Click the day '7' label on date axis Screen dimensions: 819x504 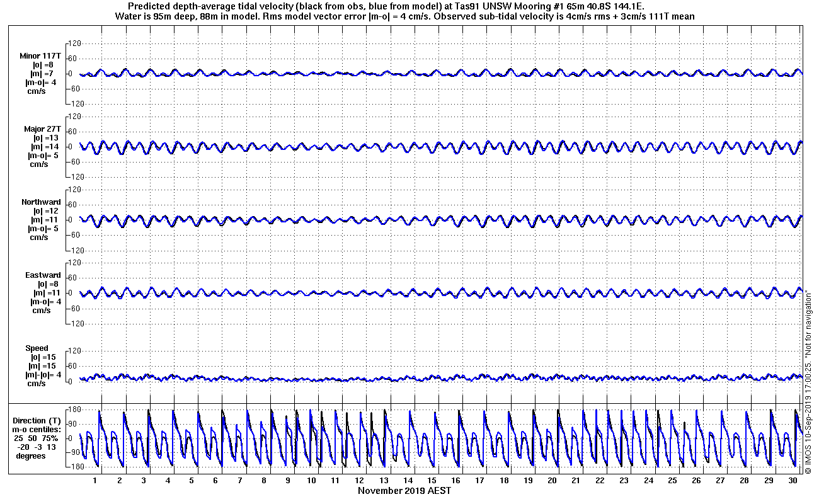pyautogui.click(x=239, y=481)
